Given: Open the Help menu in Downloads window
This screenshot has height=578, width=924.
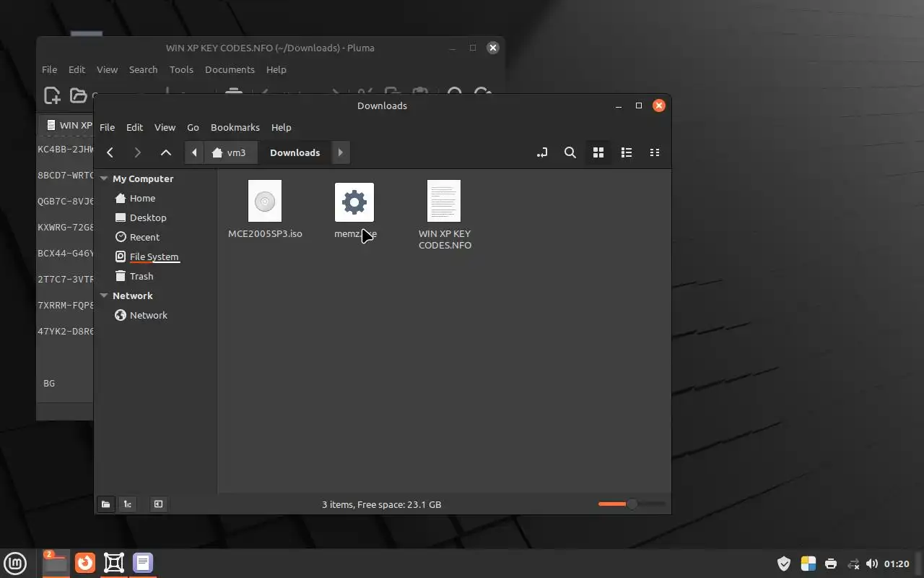Looking at the screenshot, I should pos(282,127).
